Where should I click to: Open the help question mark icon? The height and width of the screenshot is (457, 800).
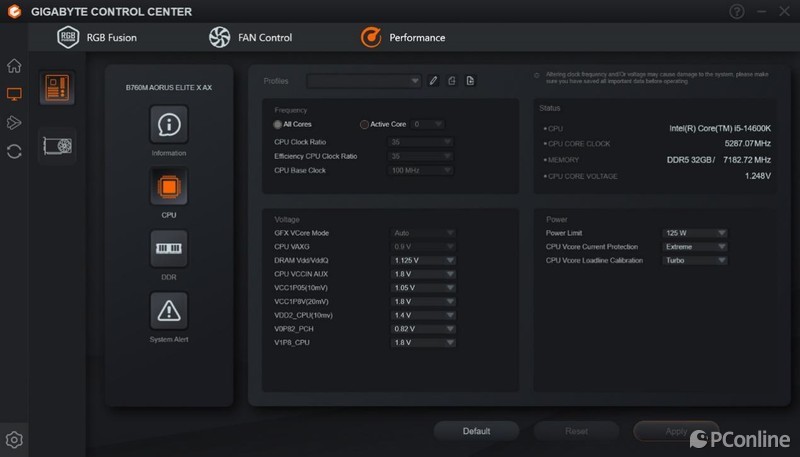[x=736, y=11]
